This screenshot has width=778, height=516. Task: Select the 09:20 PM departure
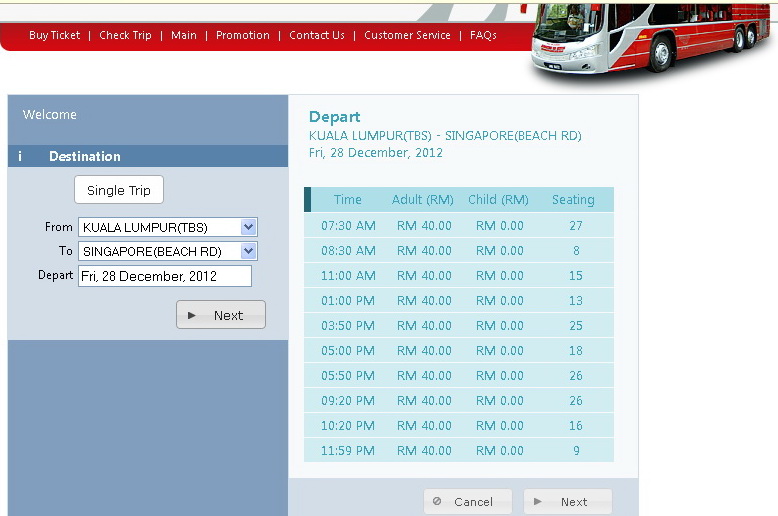pos(459,400)
